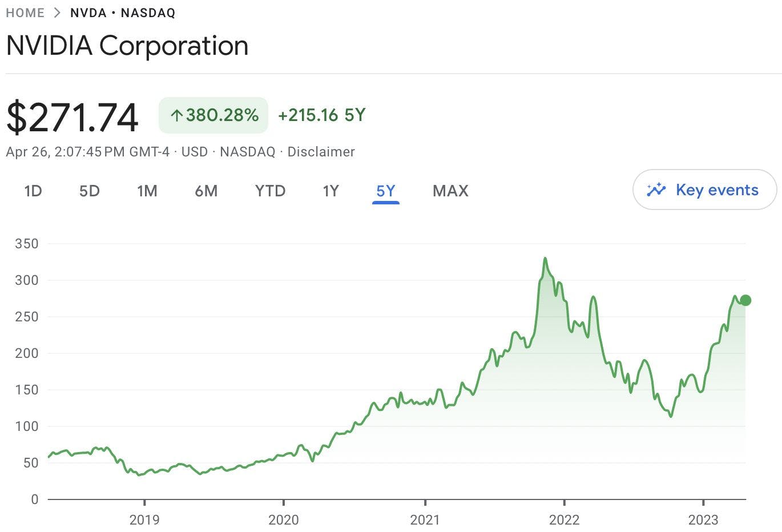
Task: Switch chart to 1Y range
Action: pos(331,191)
